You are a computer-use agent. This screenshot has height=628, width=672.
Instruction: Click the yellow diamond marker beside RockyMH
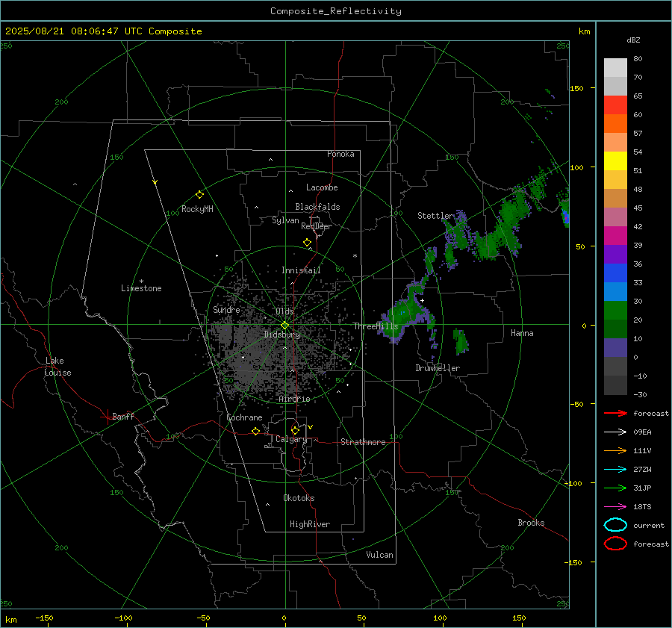point(199,195)
